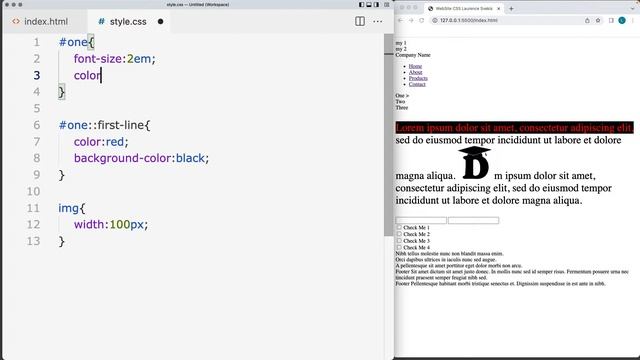Click the share icon in address bar
Viewport: 640px width, 360px height.
coord(587,20)
